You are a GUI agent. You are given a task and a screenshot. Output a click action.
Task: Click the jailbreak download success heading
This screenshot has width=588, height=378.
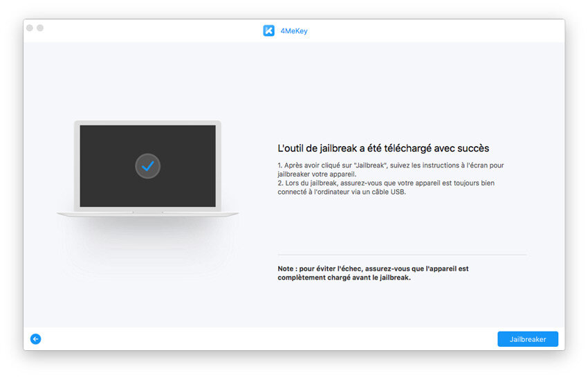[x=383, y=148]
